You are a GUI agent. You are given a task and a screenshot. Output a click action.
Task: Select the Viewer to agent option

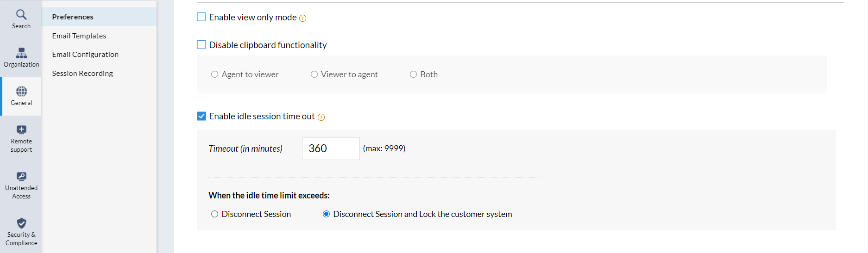click(x=314, y=74)
